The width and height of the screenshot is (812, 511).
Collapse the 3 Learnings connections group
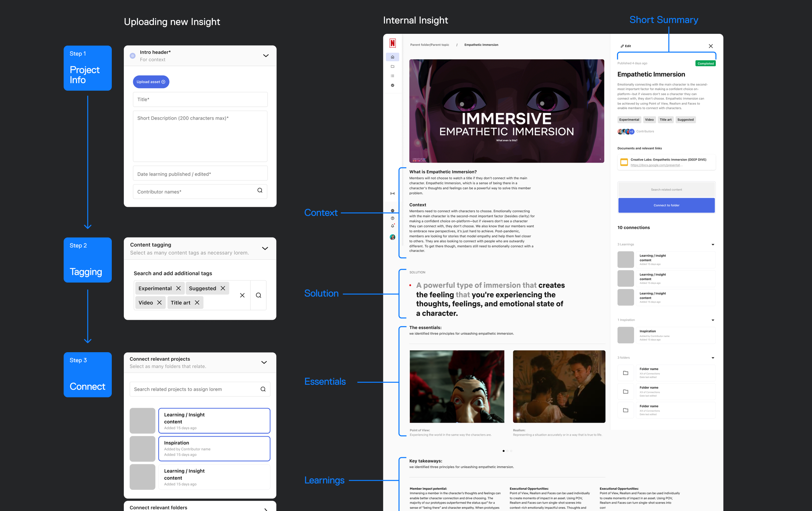point(713,244)
